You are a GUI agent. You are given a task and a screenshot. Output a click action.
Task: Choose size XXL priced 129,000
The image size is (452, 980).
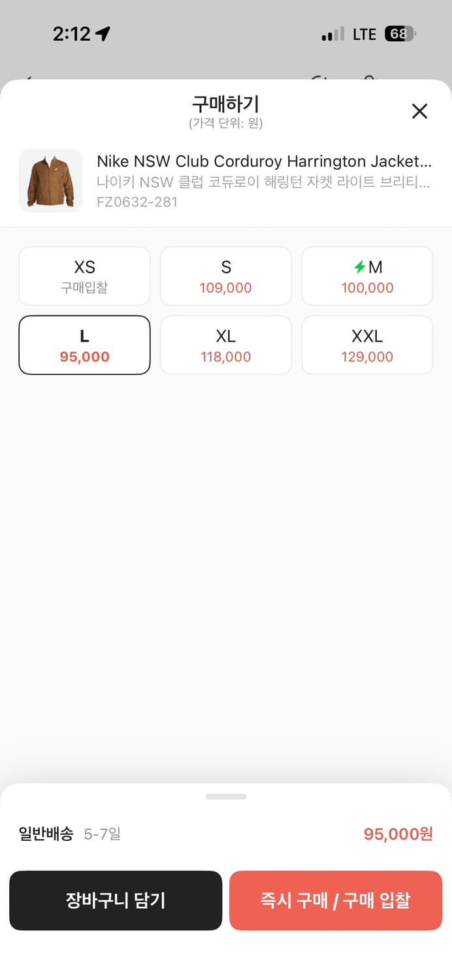pos(367,345)
